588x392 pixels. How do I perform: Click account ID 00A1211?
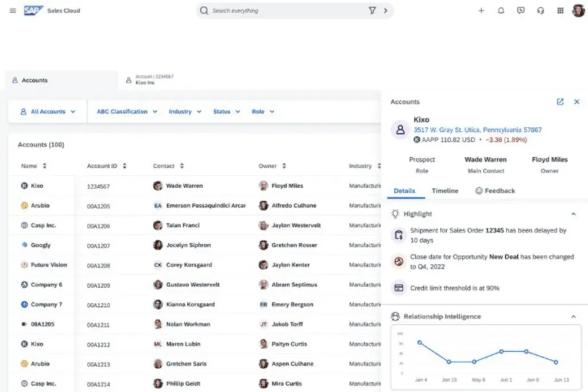pos(98,324)
